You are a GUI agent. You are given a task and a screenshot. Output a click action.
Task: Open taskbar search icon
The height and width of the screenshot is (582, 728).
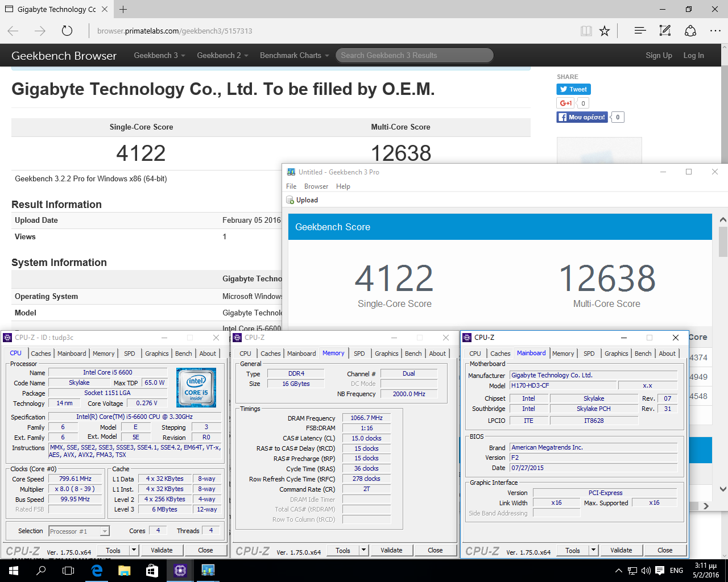[41, 571]
